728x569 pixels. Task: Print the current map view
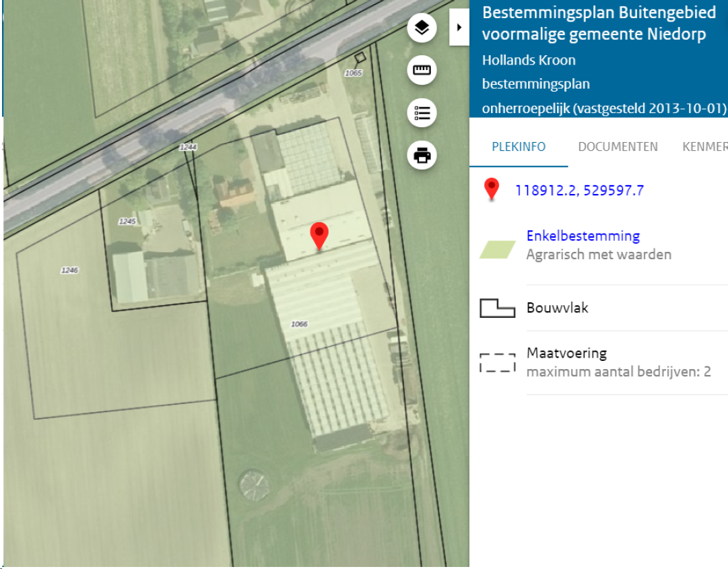point(422,156)
